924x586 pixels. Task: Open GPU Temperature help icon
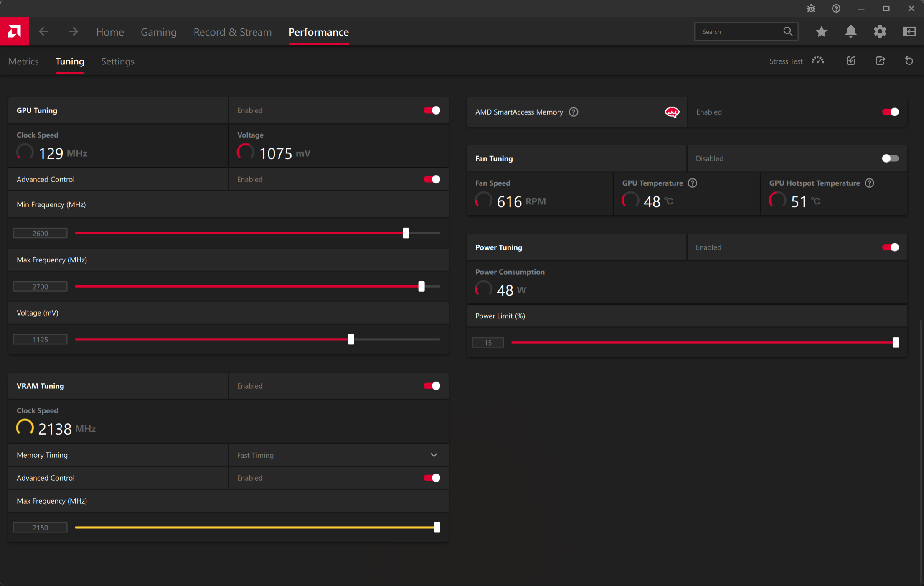pyautogui.click(x=692, y=183)
